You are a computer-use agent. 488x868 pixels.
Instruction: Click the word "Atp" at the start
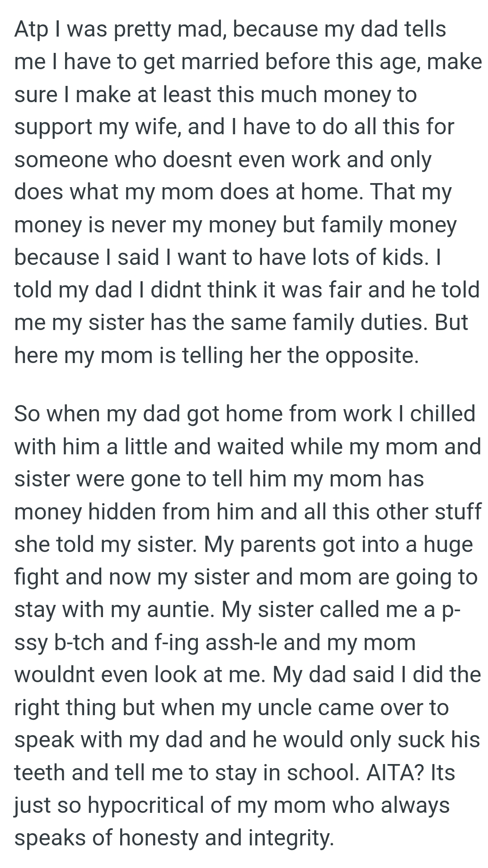31,30
